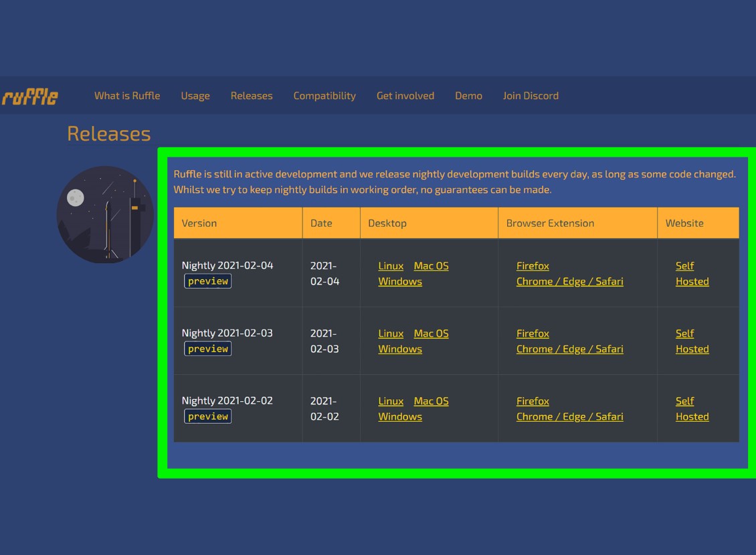Click the Ruffle logo in navbar
The height and width of the screenshot is (555, 756).
point(29,96)
